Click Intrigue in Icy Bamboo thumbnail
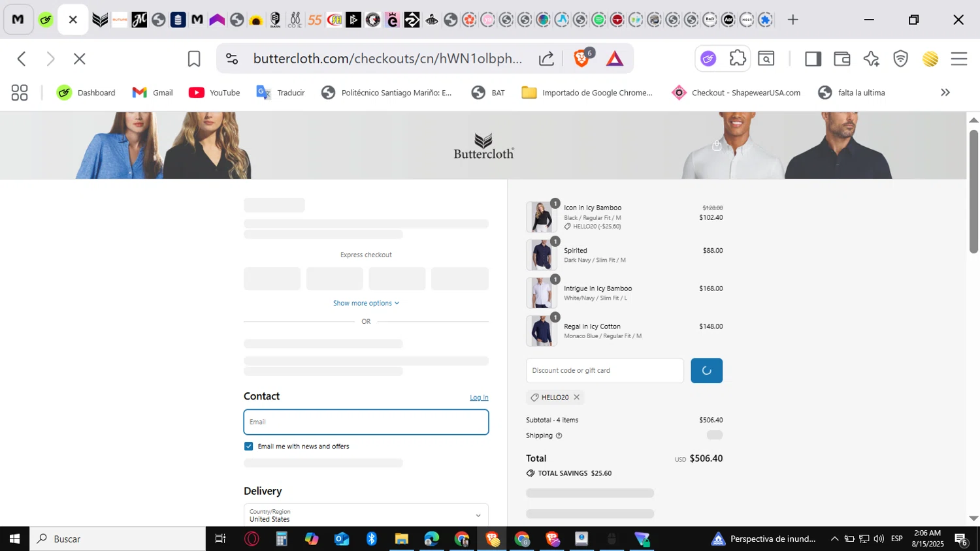 (541, 292)
